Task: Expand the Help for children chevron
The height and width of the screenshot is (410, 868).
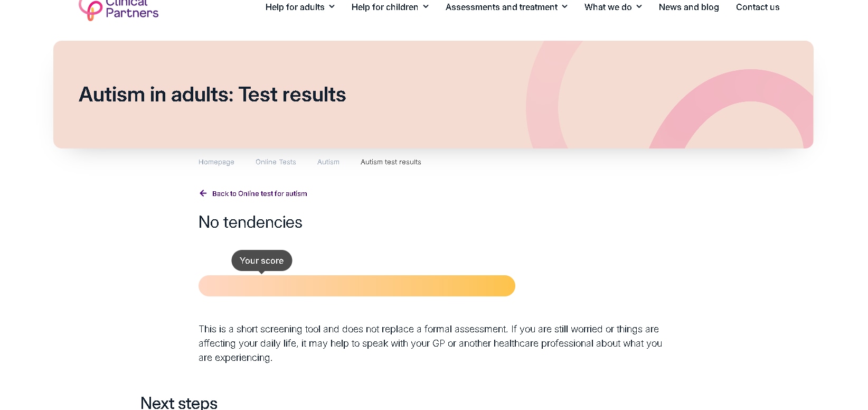Action: (x=426, y=7)
